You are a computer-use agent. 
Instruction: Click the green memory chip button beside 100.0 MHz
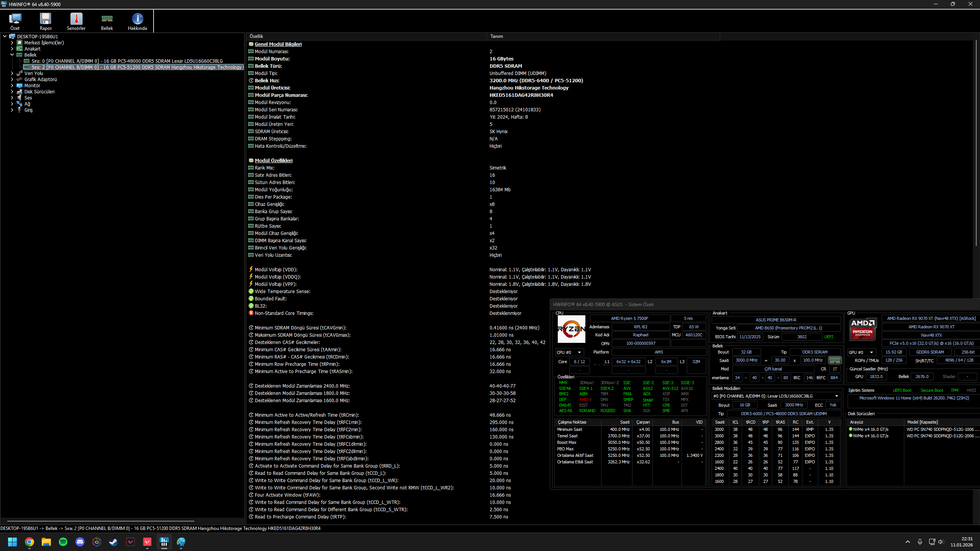[x=835, y=360]
